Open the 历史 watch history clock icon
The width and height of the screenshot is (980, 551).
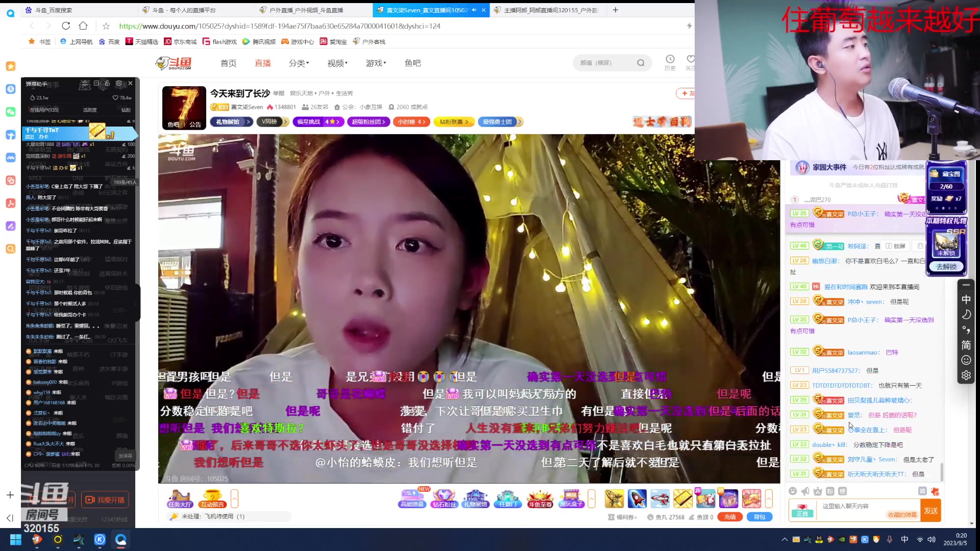pyautogui.click(x=670, y=62)
